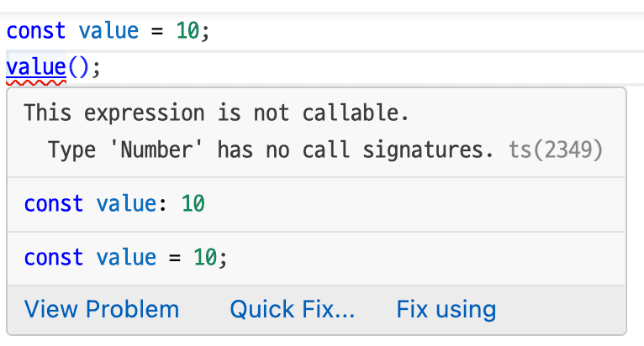The height and width of the screenshot is (346, 644).
Task: Open the Quick Fix... menu
Action: pos(293,310)
